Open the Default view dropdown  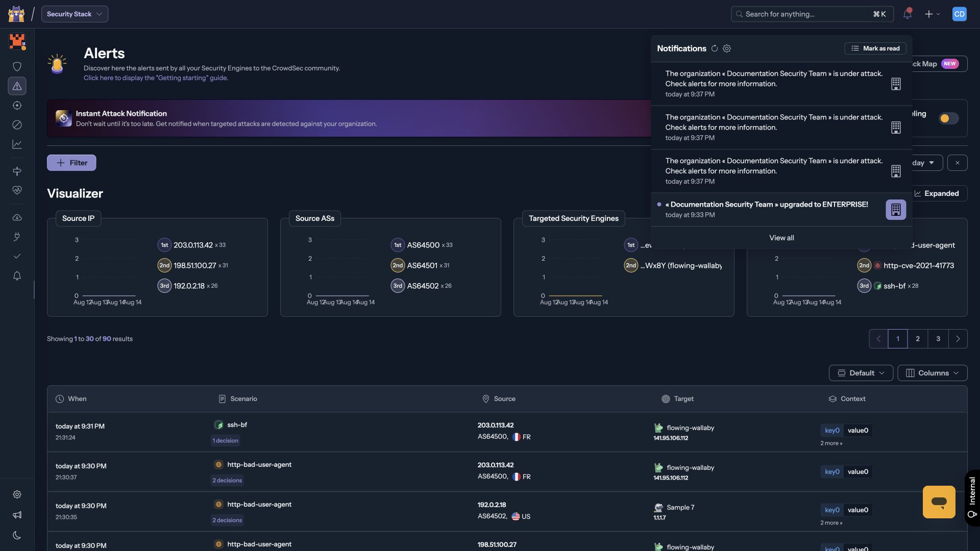pyautogui.click(x=861, y=373)
